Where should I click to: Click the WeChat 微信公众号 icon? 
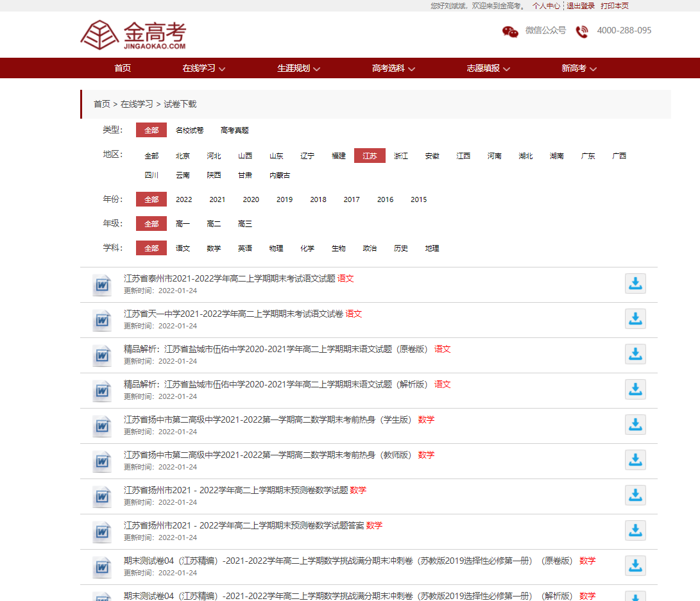click(510, 31)
